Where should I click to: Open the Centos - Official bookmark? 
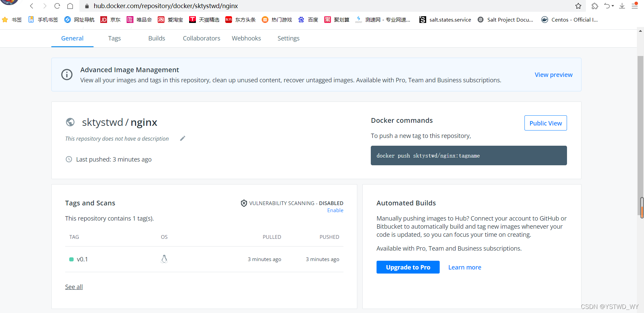(570, 20)
